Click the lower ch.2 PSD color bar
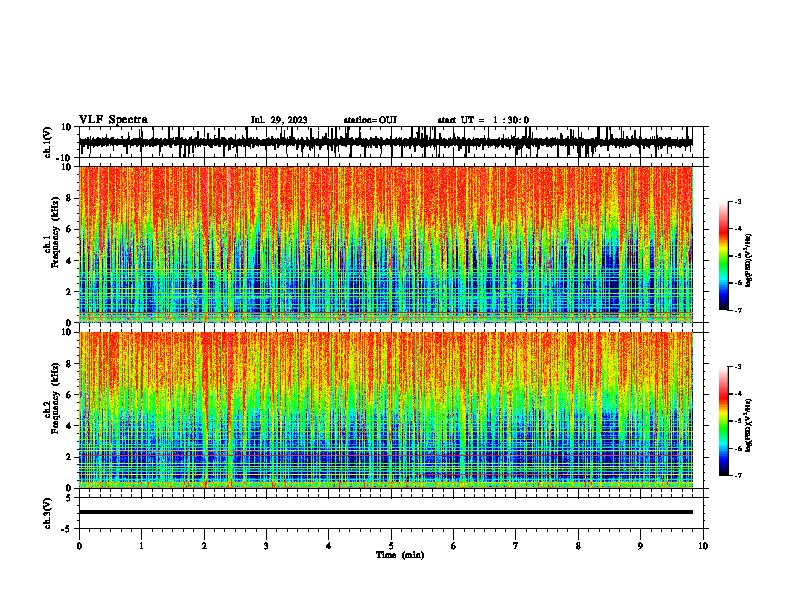792x612 pixels. tap(724, 421)
